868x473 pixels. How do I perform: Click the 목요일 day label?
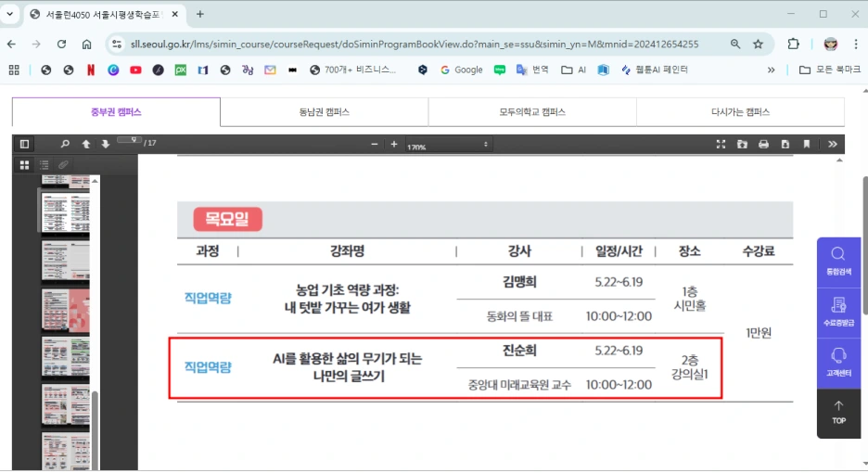[227, 219]
